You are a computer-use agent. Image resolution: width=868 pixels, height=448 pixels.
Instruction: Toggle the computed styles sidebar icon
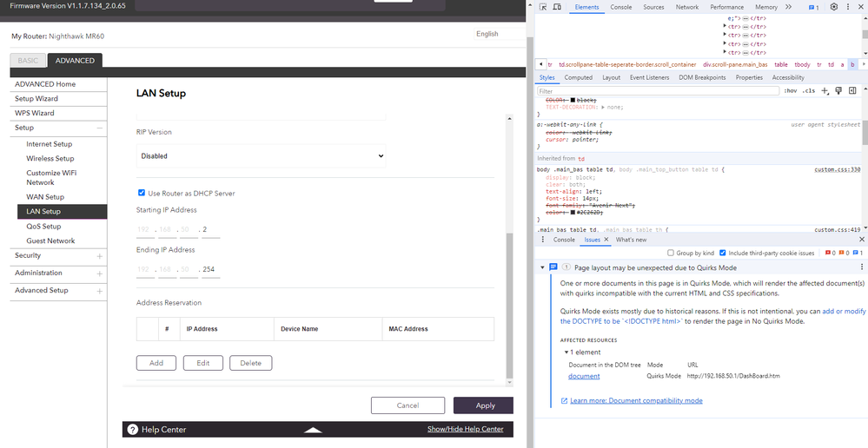(852, 90)
